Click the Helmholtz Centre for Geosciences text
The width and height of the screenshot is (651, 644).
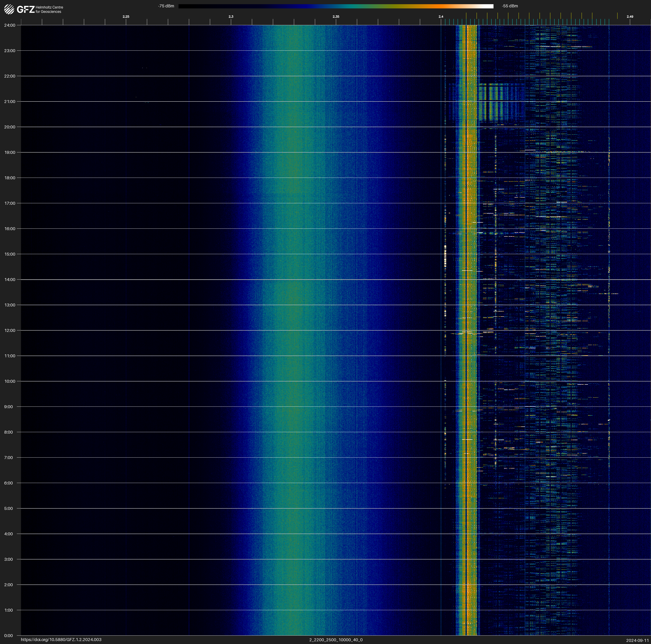click(x=49, y=9)
